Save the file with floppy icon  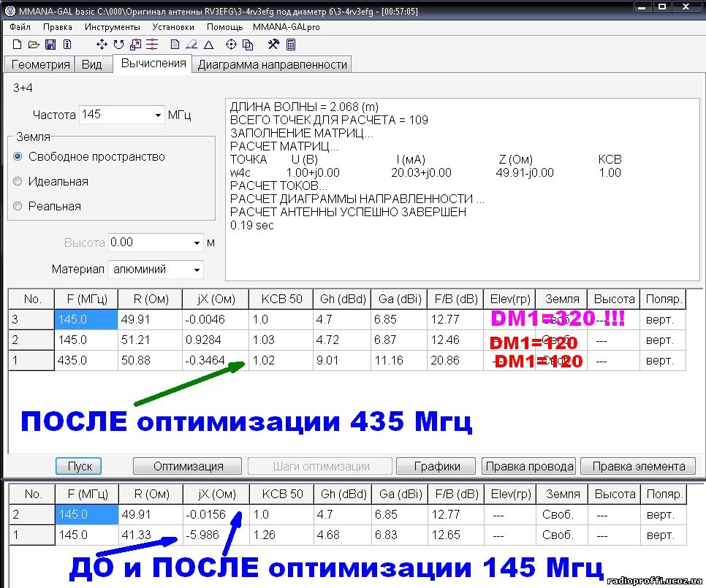[x=50, y=44]
